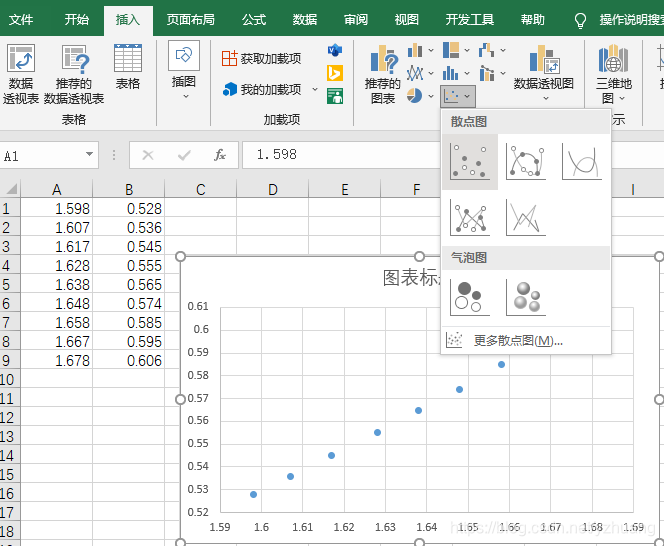
Task: Open Recommended Charts (推荐的图表)
Action: (382, 74)
